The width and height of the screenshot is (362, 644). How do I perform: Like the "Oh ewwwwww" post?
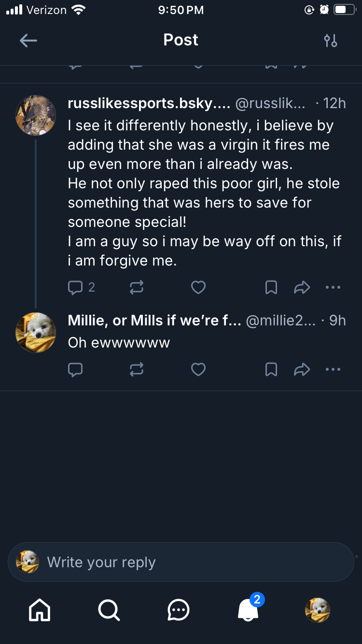(x=198, y=370)
